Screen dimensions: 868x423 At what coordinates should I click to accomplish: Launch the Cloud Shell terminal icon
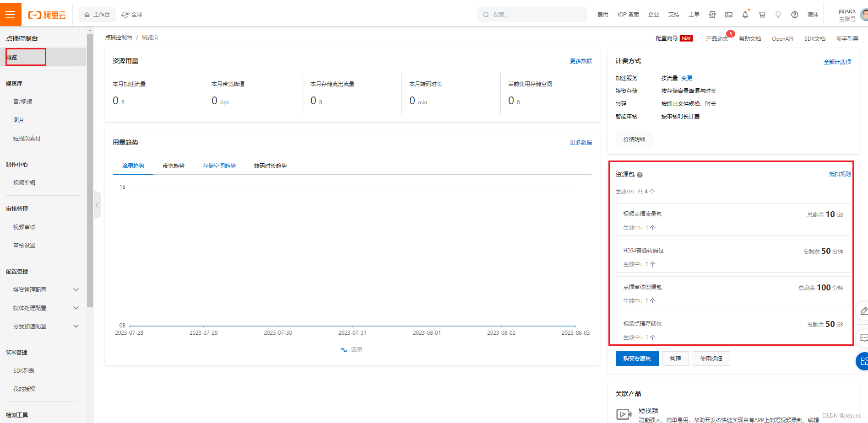click(x=729, y=15)
